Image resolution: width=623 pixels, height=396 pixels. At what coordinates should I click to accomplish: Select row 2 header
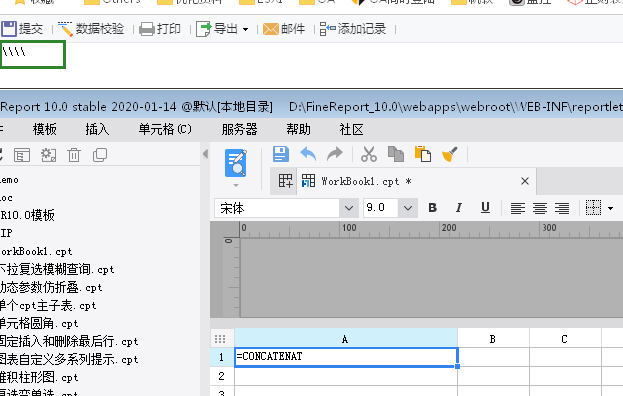pos(222,376)
